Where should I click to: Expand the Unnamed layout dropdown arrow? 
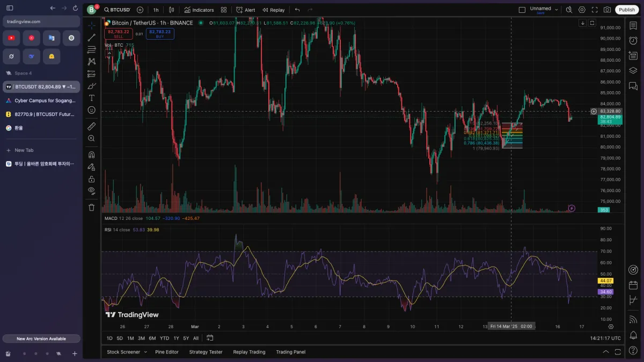click(557, 10)
